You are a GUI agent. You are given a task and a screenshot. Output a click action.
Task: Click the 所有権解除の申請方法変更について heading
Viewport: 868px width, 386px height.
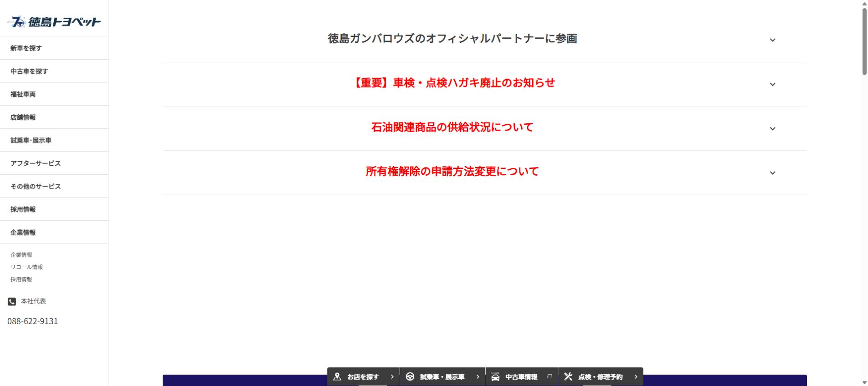pyautogui.click(x=452, y=171)
